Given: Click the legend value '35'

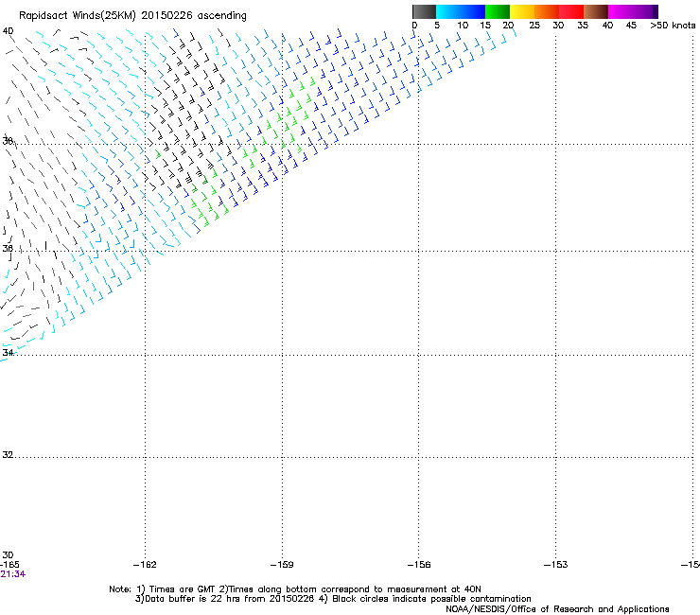Looking at the screenshot, I should tap(583, 26).
